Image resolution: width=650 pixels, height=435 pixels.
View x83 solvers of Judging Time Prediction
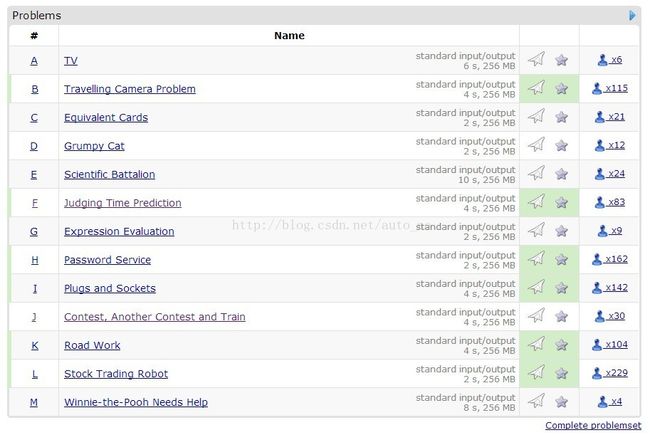[610, 202]
